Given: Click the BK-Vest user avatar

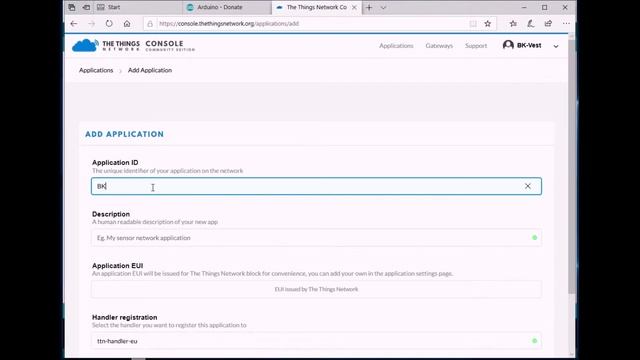Looking at the screenshot, I should (x=508, y=45).
